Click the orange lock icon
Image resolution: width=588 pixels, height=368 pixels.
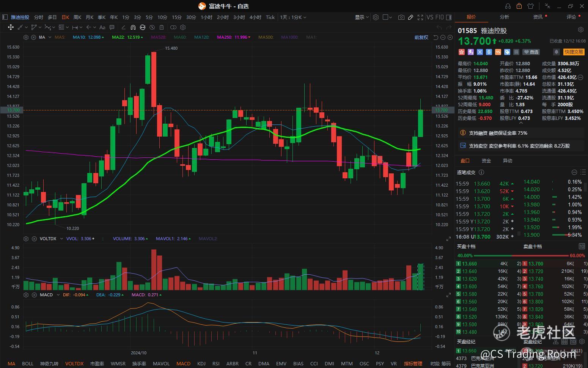pyautogui.click(x=519, y=6)
